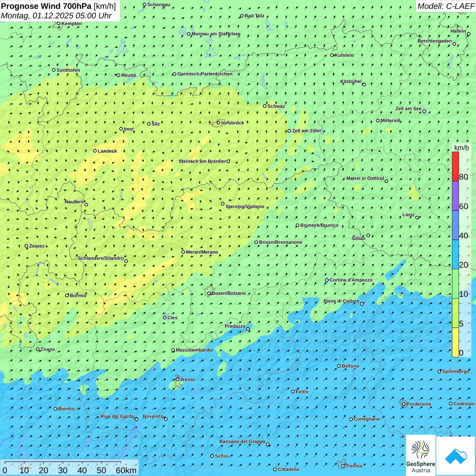Click the Garmisch-Partenkirchen label
Screen dimensions: 476x476
(205, 74)
